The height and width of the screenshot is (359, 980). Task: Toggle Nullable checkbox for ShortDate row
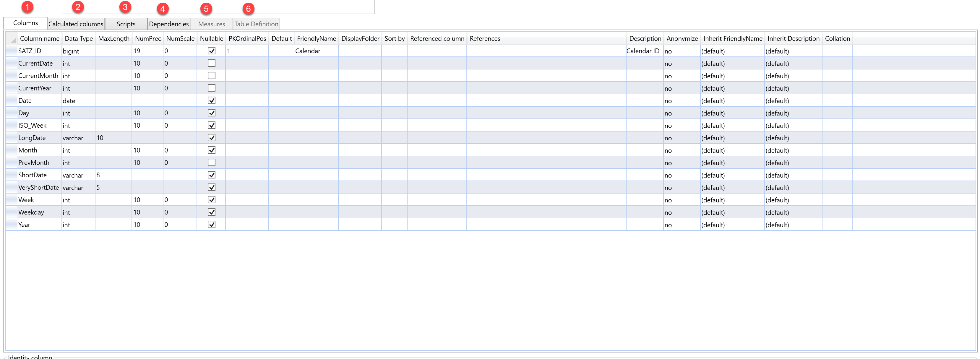click(212, 175)
